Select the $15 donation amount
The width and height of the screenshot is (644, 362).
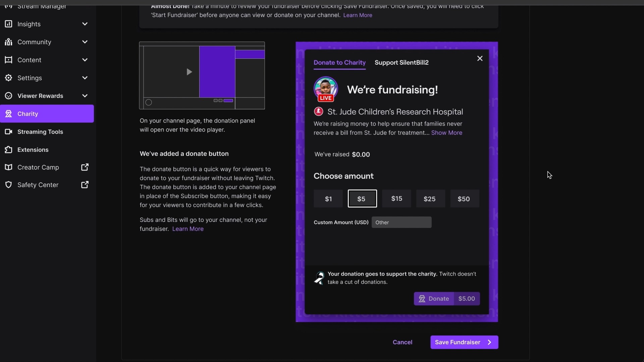point(396,199)
